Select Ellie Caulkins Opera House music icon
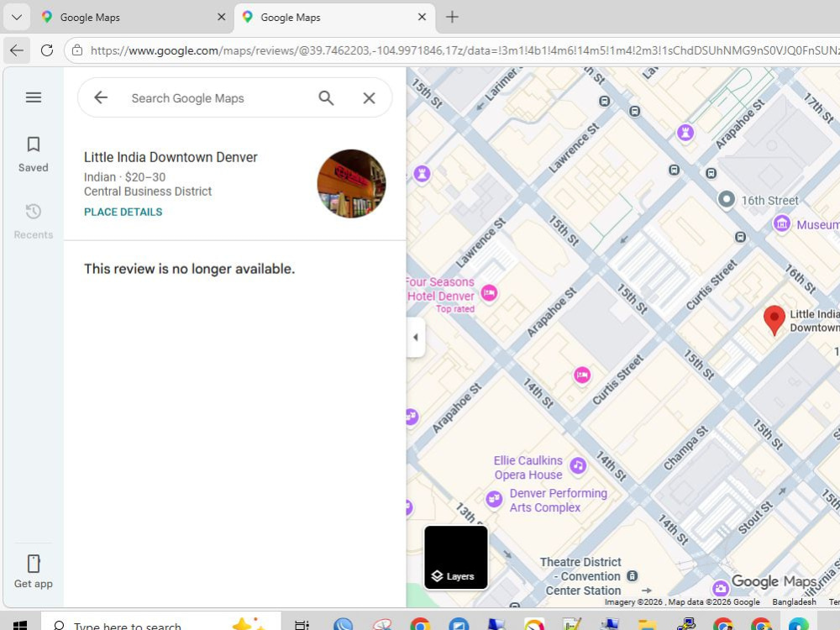The image size is (840, 630). [x=578, y=465]
